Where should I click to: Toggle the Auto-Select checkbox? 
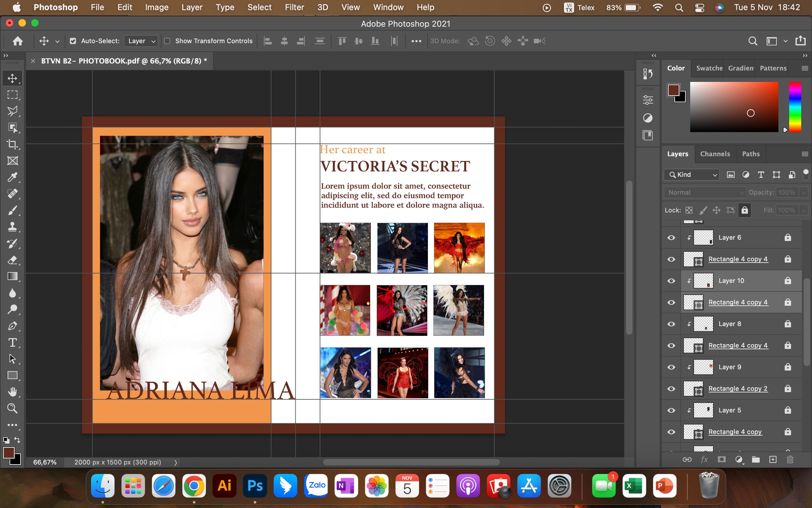point(73,41)
